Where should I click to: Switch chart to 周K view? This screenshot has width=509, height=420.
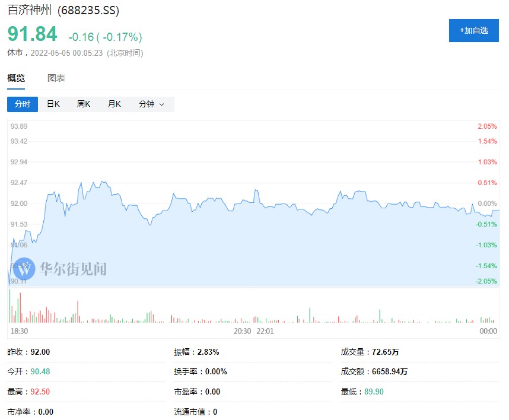pos(84,104)
